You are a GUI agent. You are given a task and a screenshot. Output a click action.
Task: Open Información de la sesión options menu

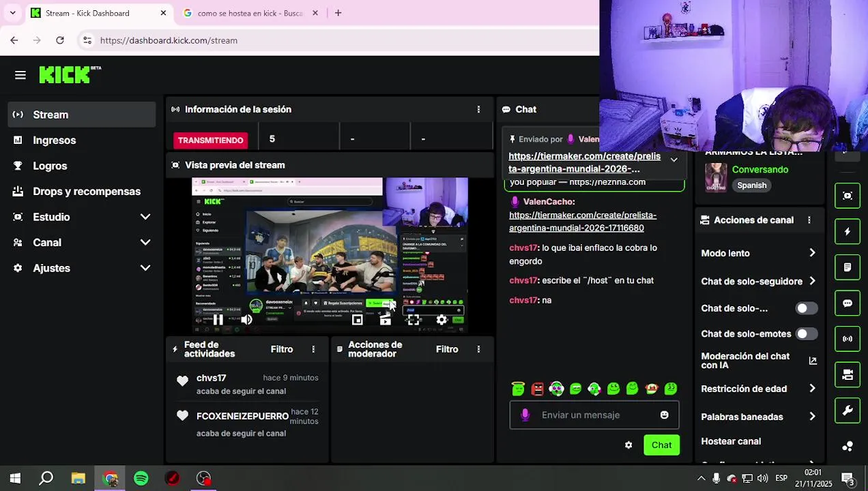click(478, 109)
